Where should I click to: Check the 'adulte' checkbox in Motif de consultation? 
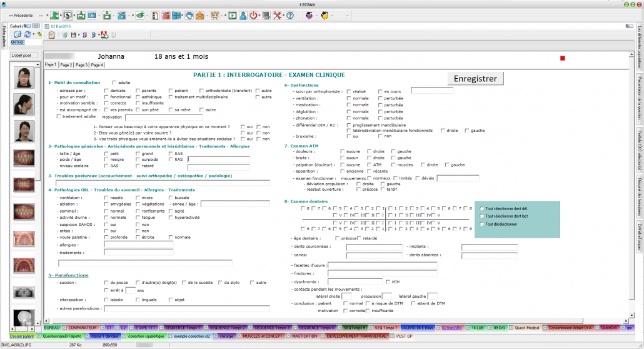[114, 83]
